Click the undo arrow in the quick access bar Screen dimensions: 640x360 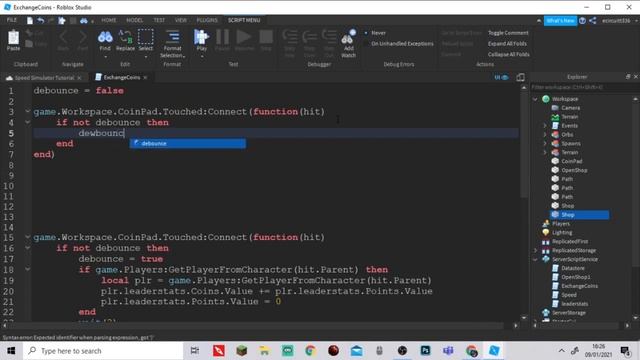(40, 20)
